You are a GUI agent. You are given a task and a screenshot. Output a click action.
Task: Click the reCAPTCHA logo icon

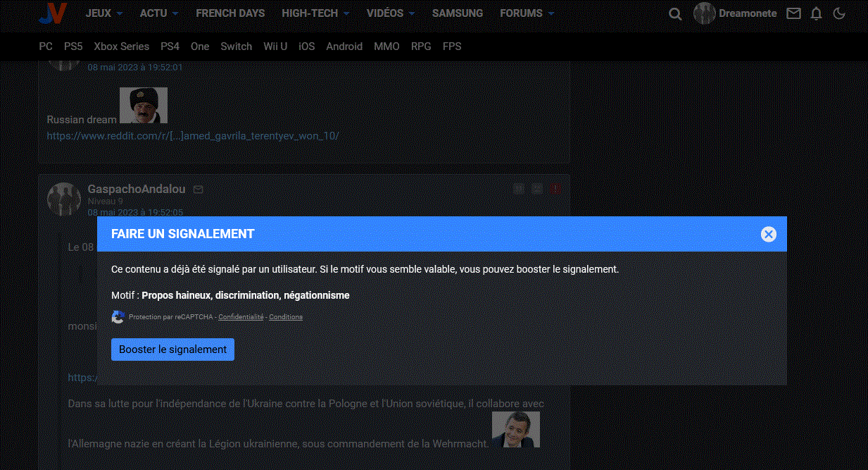pyautogui.click(x=118, y=317)
